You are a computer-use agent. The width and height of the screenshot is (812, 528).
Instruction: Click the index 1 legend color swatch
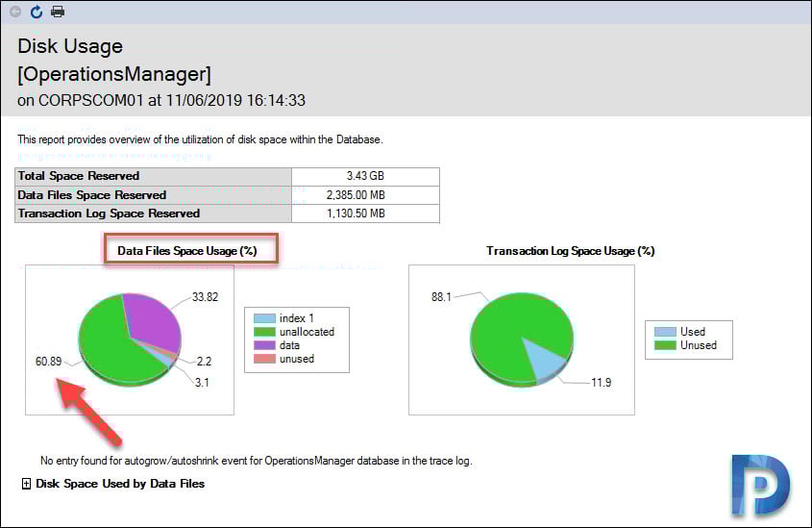point(264,318)
